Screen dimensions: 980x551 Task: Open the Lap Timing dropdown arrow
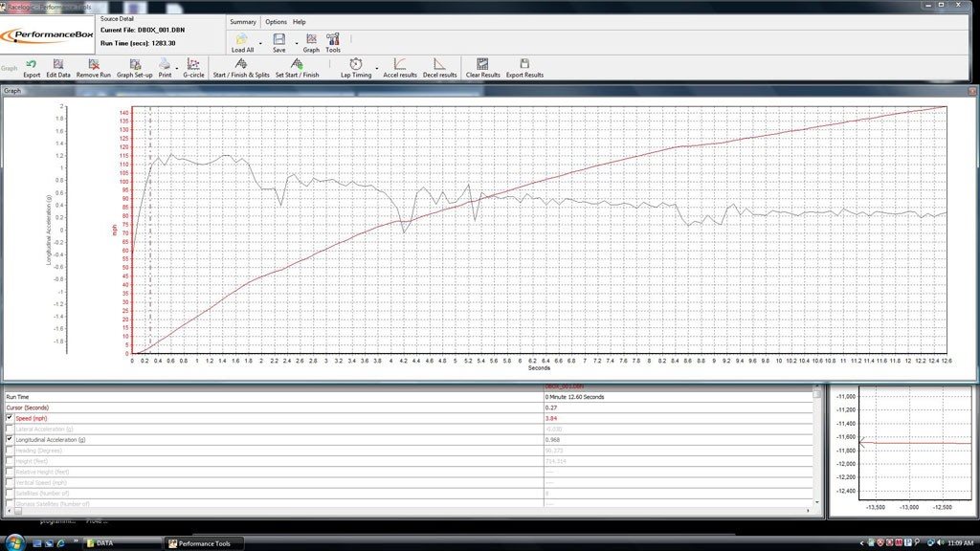pos(377,68)
